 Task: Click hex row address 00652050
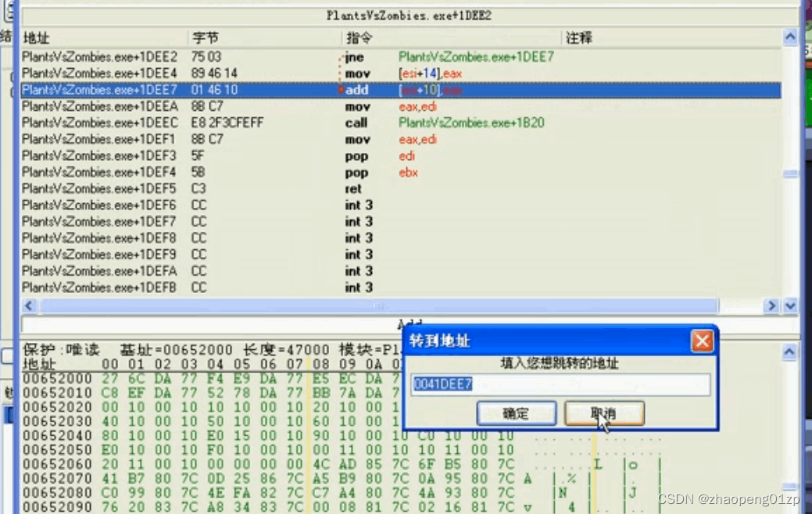[x=57, y=450]
